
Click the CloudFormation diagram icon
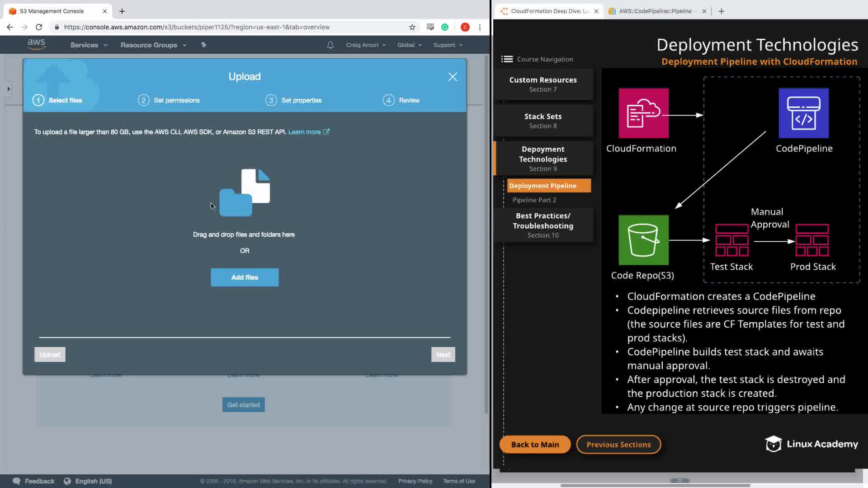[643, 113]
